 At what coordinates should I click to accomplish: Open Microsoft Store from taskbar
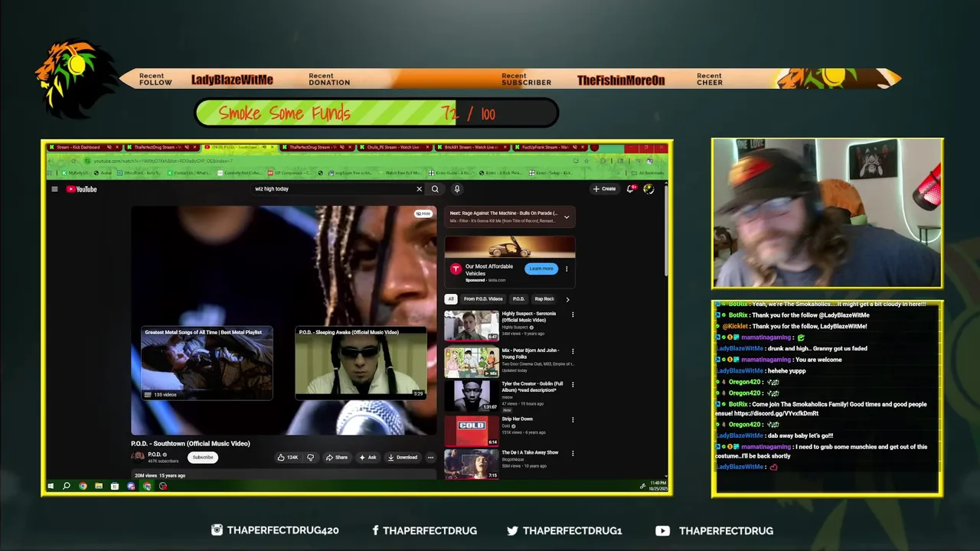coord(115,486)
